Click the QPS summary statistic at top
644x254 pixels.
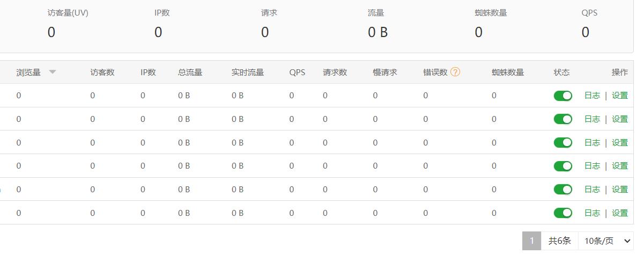589,23
